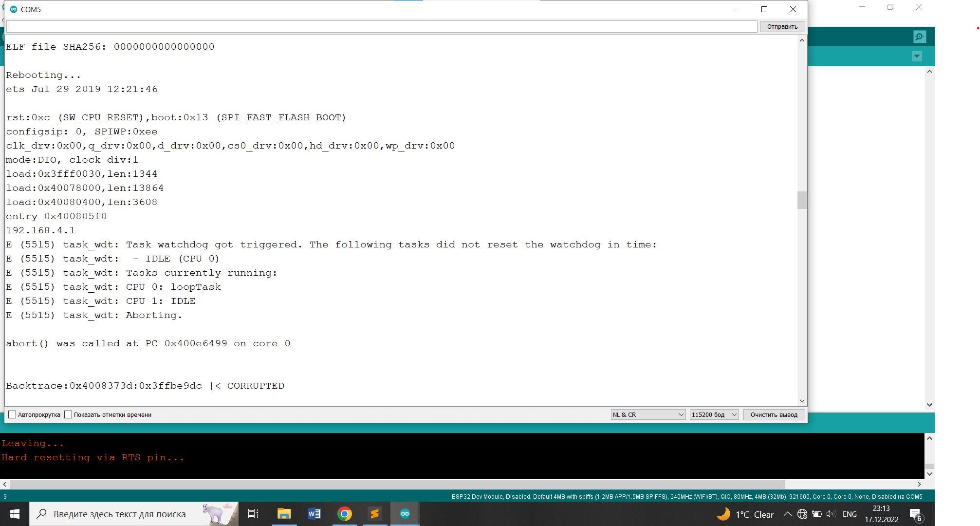Open the NL & CR line ending dropdown
Screen dimensions: 980x526
(x=648, y=415)
